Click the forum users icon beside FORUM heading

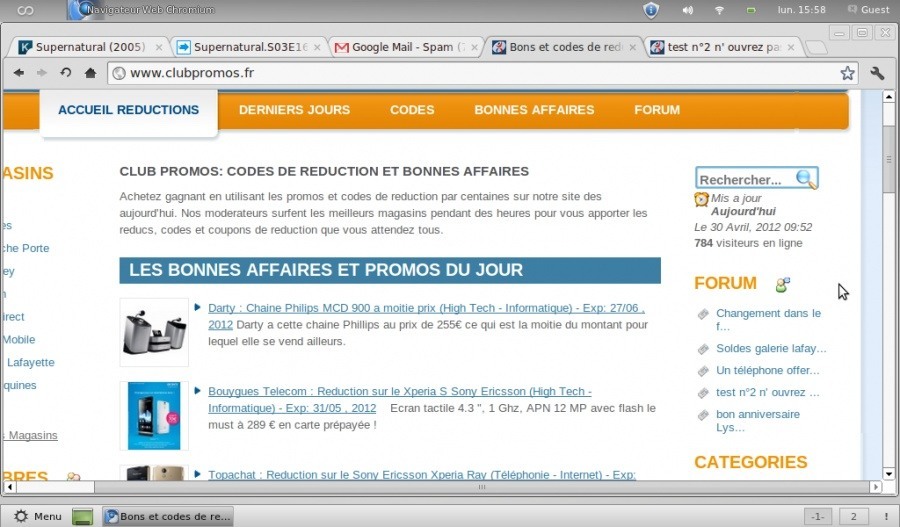(x=782, y=285)
